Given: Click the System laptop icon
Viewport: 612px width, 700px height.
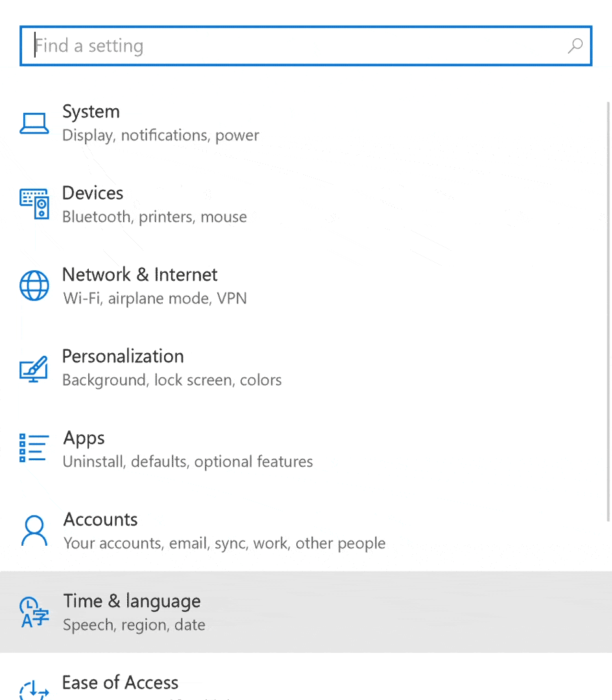Looking at the screenshot, I should coord(34,122).
